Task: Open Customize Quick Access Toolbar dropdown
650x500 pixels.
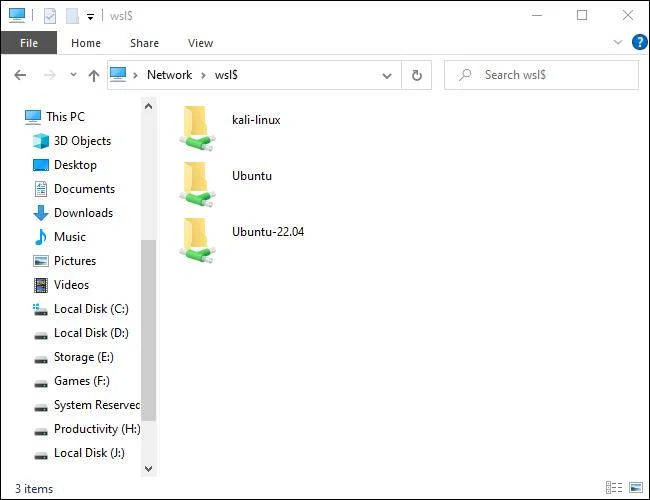Action: pyautogui.click(x=90, y=17)
